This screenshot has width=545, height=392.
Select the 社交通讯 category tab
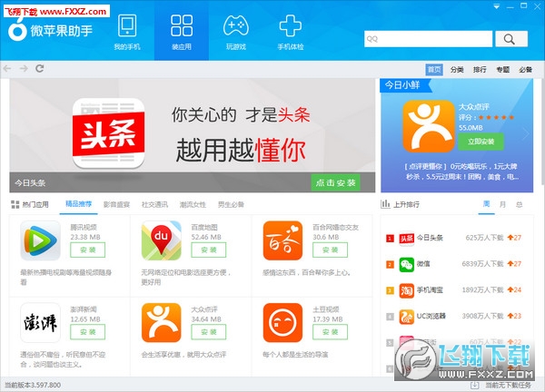tap(154, 204)
